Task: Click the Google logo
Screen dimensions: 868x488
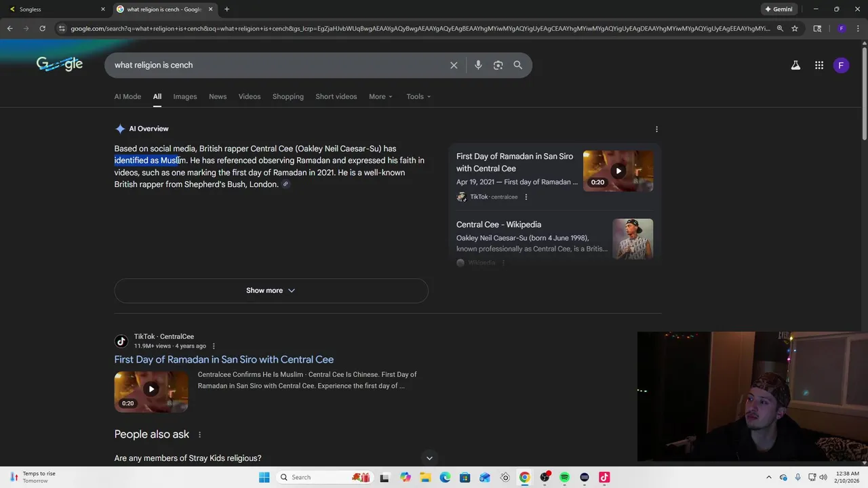Action: click(x=60, y=64)
